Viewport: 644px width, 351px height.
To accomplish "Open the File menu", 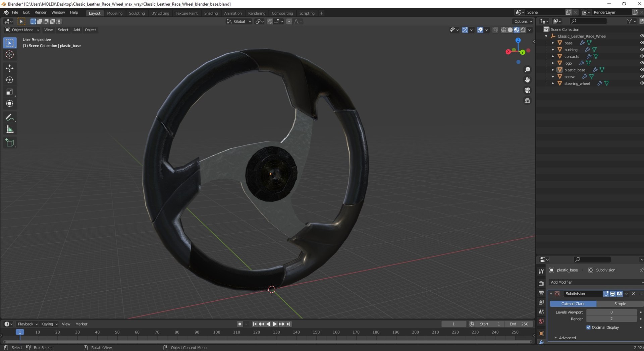I will pos(15,12).
